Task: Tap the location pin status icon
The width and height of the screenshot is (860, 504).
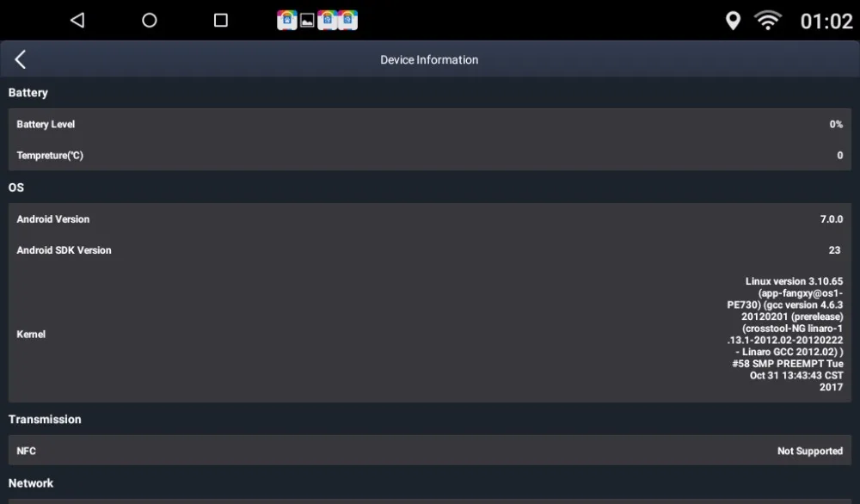Action: (733, 21)
